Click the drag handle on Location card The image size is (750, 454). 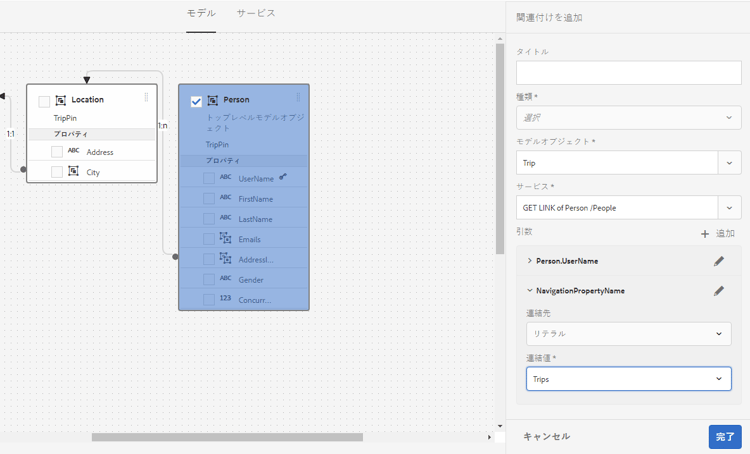pyautogui.click(x=146, y=97)
